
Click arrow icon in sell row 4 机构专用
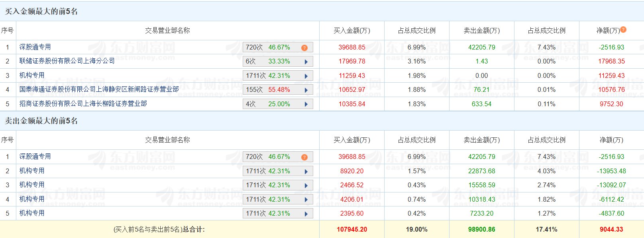tap(306, 200)
